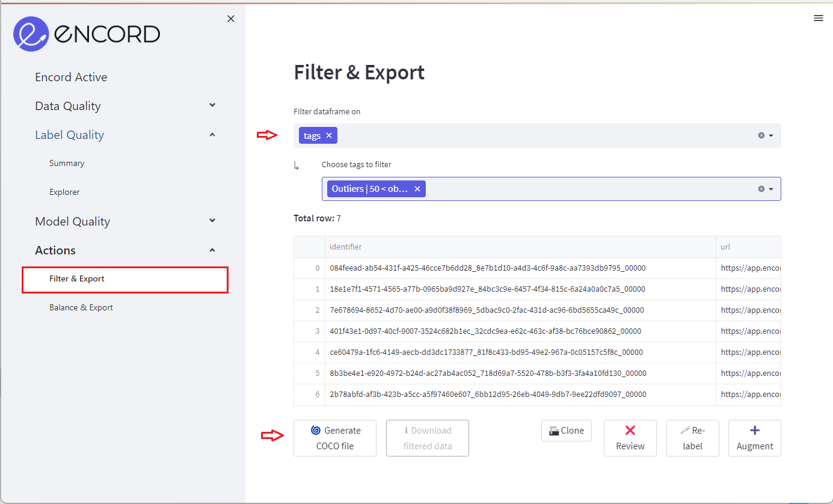The height and width of the screenshot is (504, 833).
Task: Open the 'Choose tags to filter' dropdown arrow
Action: (x=771, y=189)
